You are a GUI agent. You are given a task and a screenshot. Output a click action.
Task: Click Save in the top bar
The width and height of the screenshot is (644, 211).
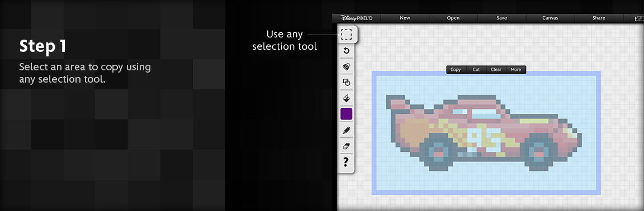pos(501,18)
